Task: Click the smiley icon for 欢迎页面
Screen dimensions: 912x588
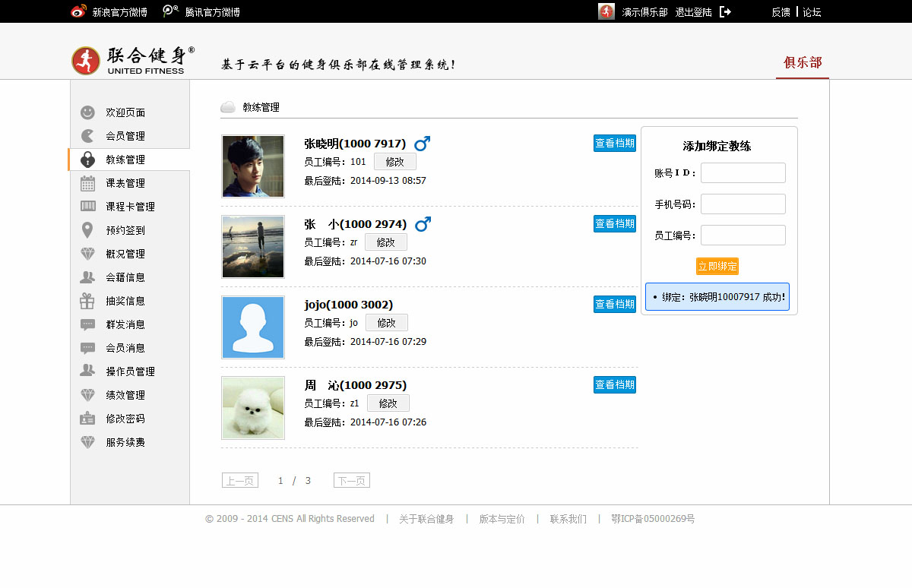Action: pyautogui.click(x=88, y=112)
